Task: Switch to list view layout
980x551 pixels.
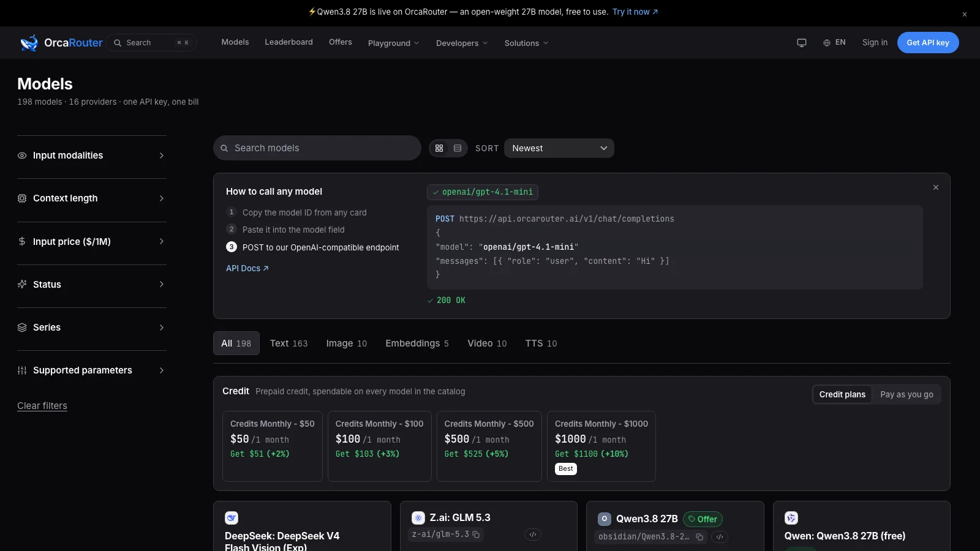Action: [458, 148]
